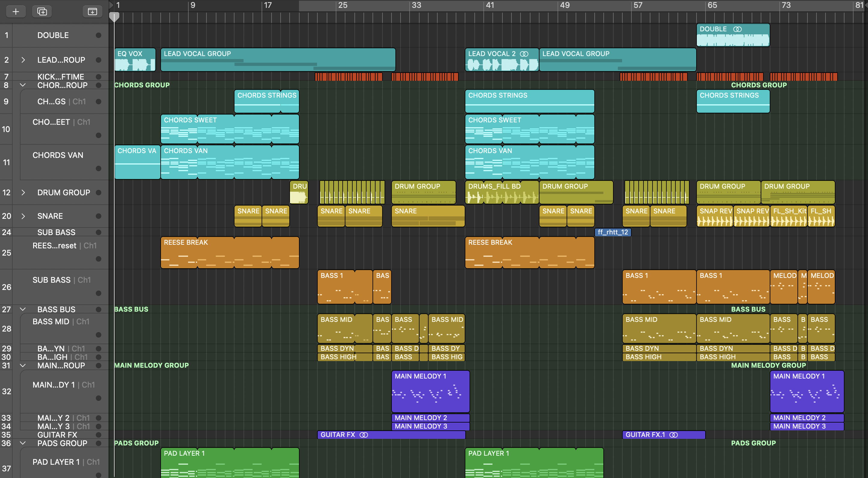Click the right PADS GROUP arrangement label

[753, 443]
